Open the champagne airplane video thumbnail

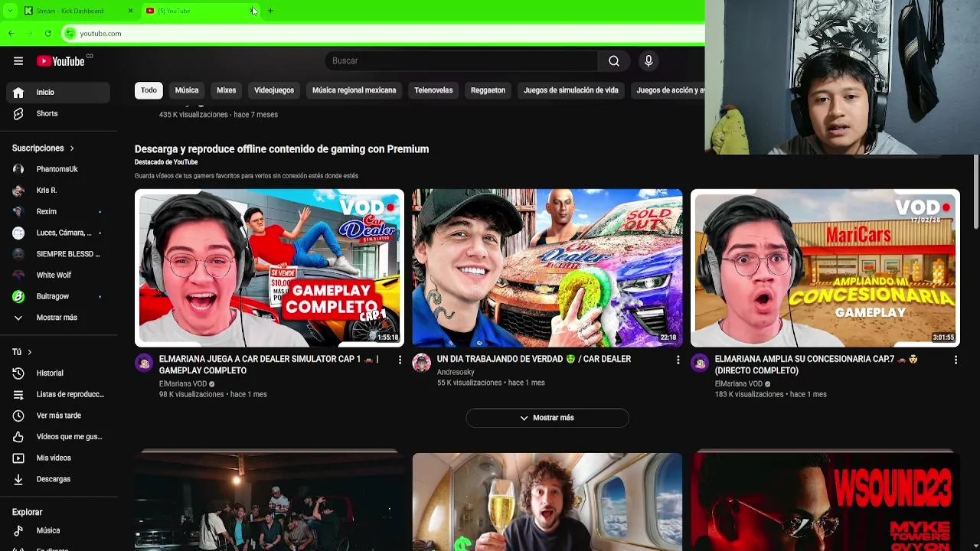point(547,502)
